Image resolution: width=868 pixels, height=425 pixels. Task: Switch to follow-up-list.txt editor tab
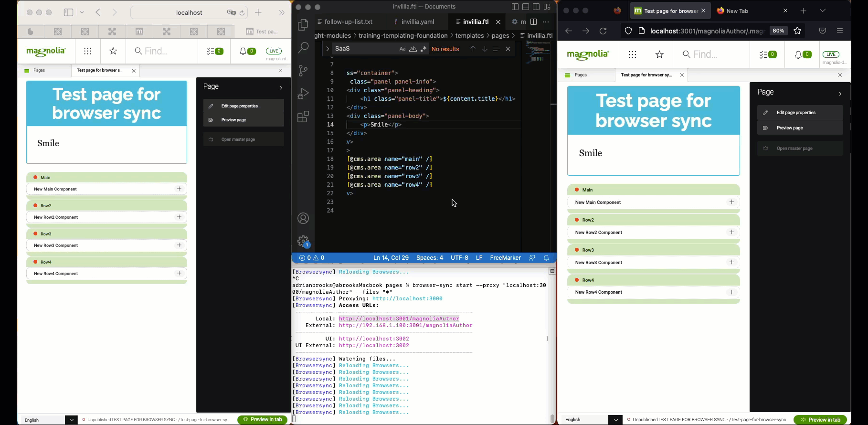(x=349, y=21)
